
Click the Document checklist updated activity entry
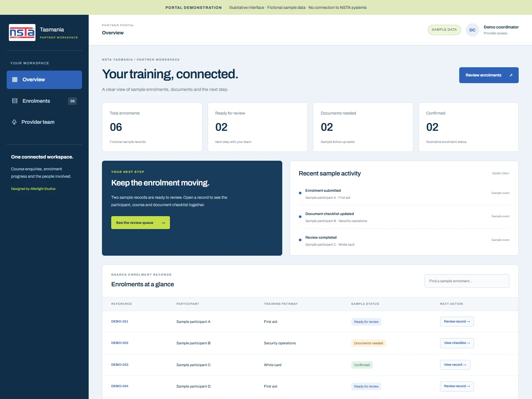404,217
